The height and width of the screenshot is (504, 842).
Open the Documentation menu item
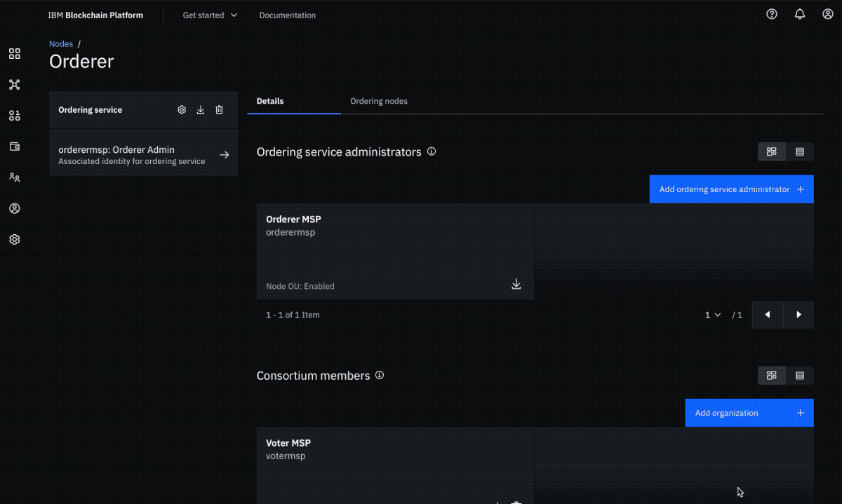pos(288,15)
